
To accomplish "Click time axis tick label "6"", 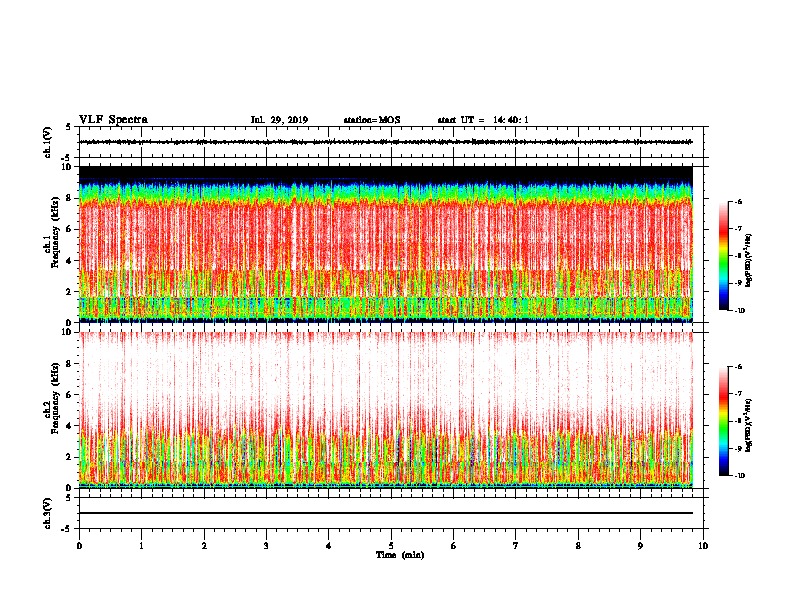I will [x=454, y=546].
